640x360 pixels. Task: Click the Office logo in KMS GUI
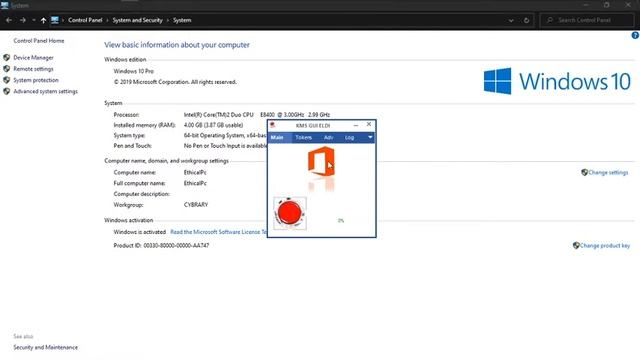tap(321, 162)
